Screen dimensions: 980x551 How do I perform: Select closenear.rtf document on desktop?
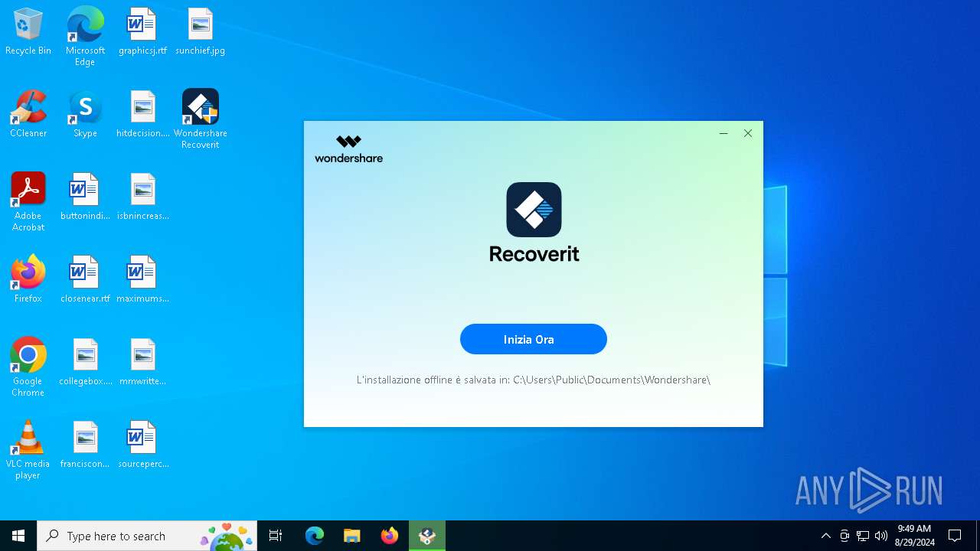(85, 279)
